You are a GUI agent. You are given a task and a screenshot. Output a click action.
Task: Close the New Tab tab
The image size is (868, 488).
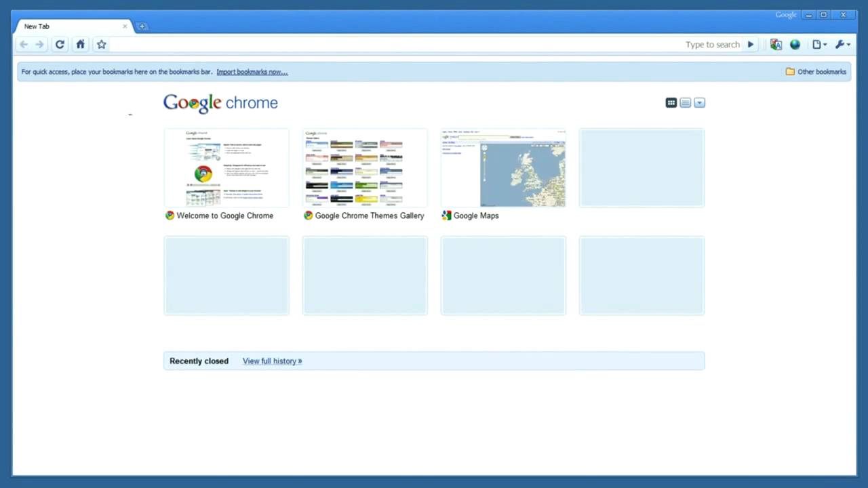125,26
